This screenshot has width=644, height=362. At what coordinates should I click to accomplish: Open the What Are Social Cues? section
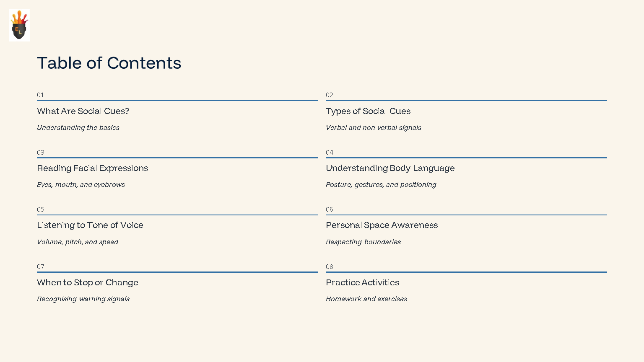coord(83,111)
